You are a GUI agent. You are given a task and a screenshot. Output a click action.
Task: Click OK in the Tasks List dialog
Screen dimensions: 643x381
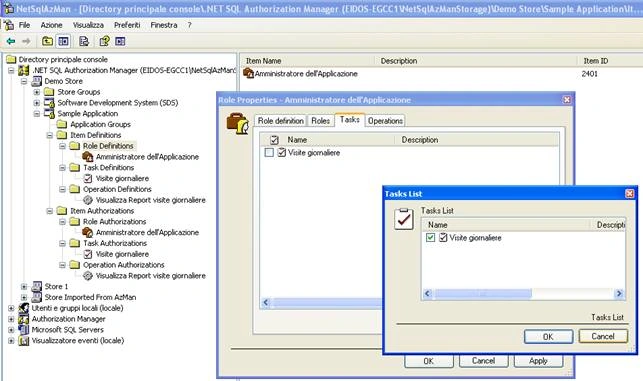tap(548, 337)
